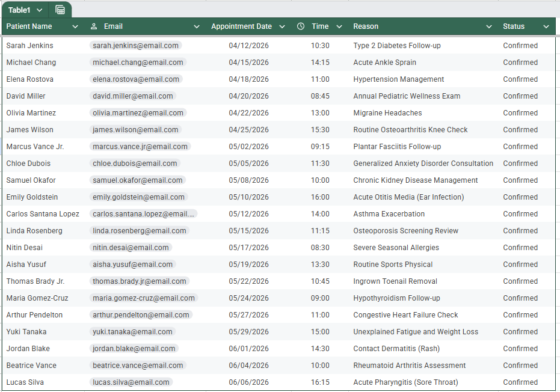Image resolution: width=560 pixels, height=392 pixels.
Task: Select the 08:45 time cell
Action: 320,96
